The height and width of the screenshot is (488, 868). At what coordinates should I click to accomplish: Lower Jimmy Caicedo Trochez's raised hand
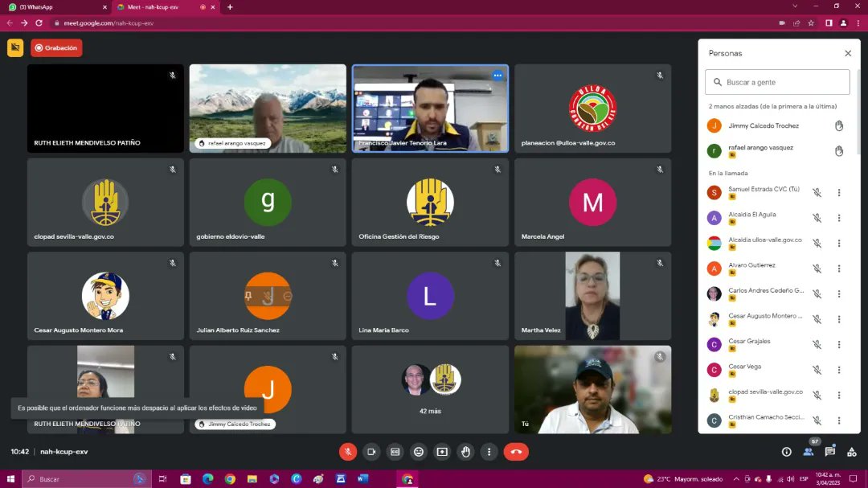click(x=839, y=125)
